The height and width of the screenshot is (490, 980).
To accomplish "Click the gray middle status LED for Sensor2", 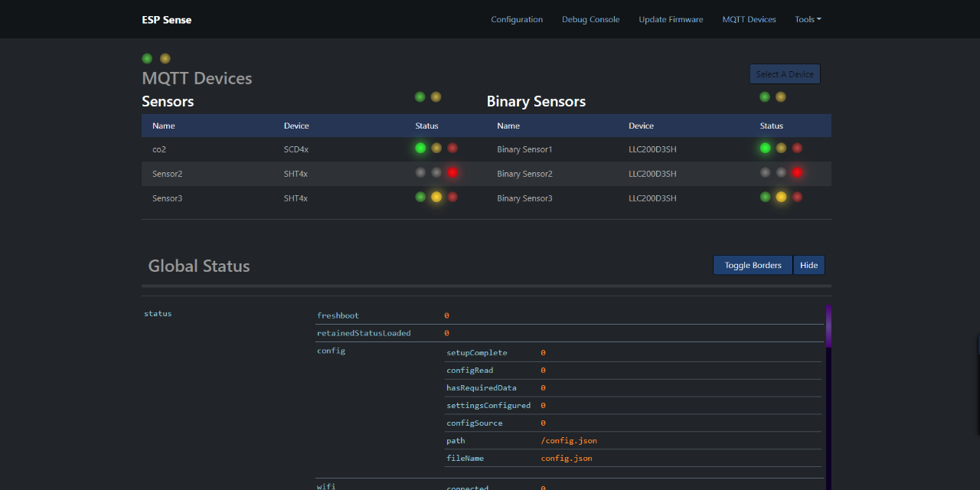I will tap(436, 172).
